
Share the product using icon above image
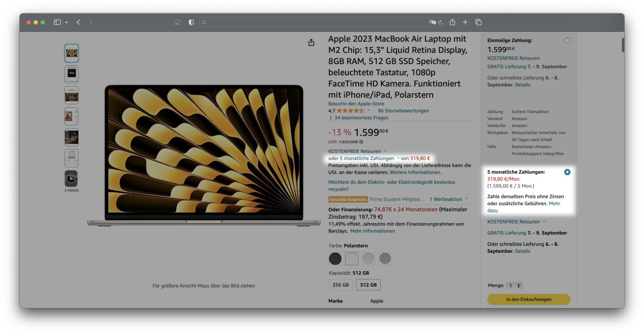click(311, 43)
